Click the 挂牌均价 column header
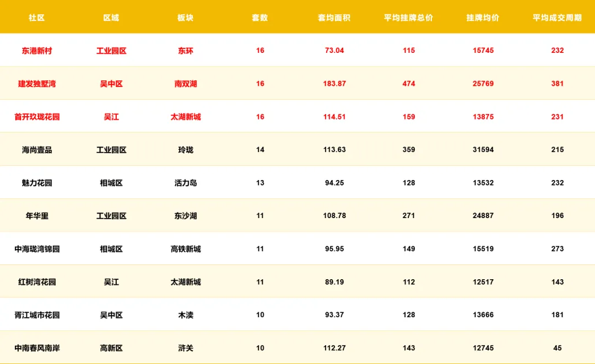595x364 pixels. pos(483,18)
